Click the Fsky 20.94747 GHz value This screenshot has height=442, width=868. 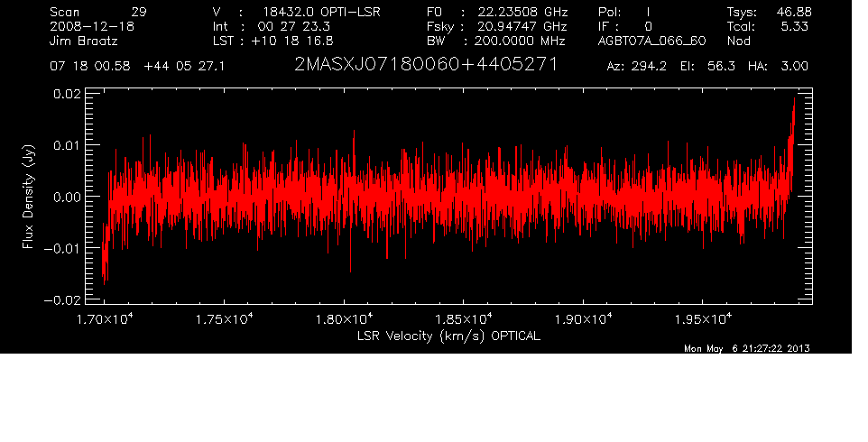(516, 26)
